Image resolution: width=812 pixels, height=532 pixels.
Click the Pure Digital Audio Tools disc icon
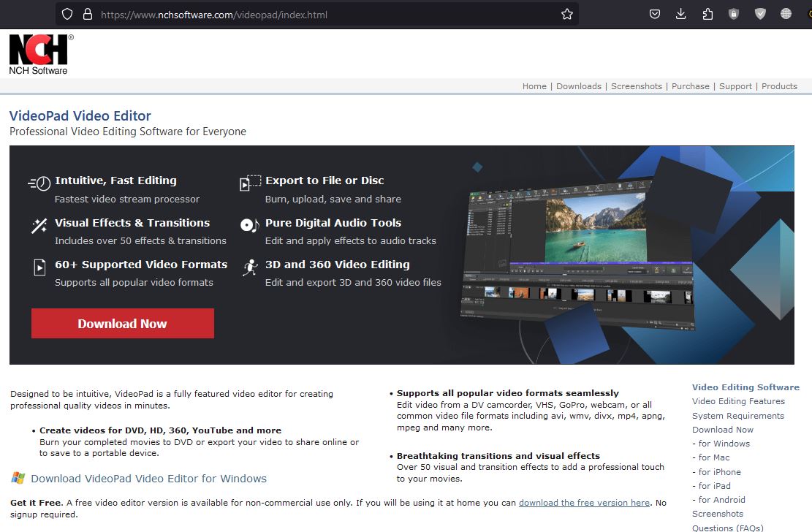(x=250, y=225)
